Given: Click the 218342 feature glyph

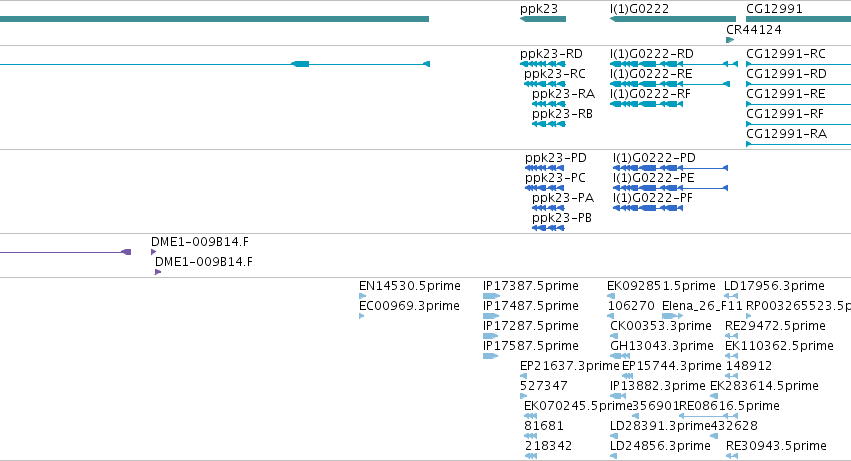Looking at the screenshot, I should click(531, 456).
